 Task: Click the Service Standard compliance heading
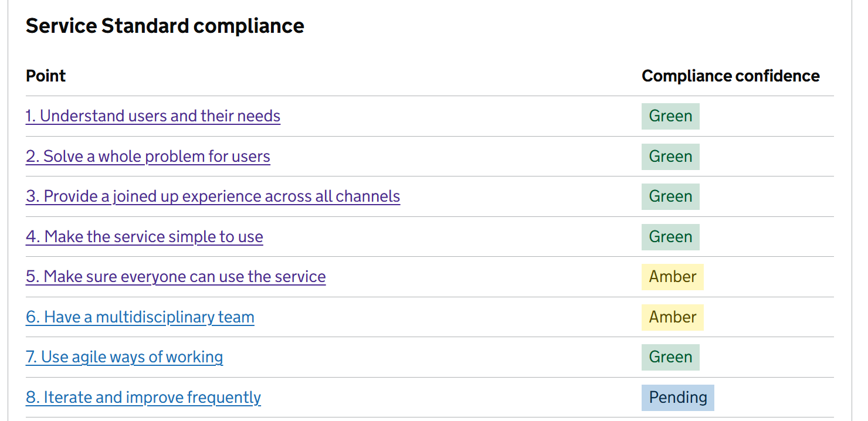(165, 26)
